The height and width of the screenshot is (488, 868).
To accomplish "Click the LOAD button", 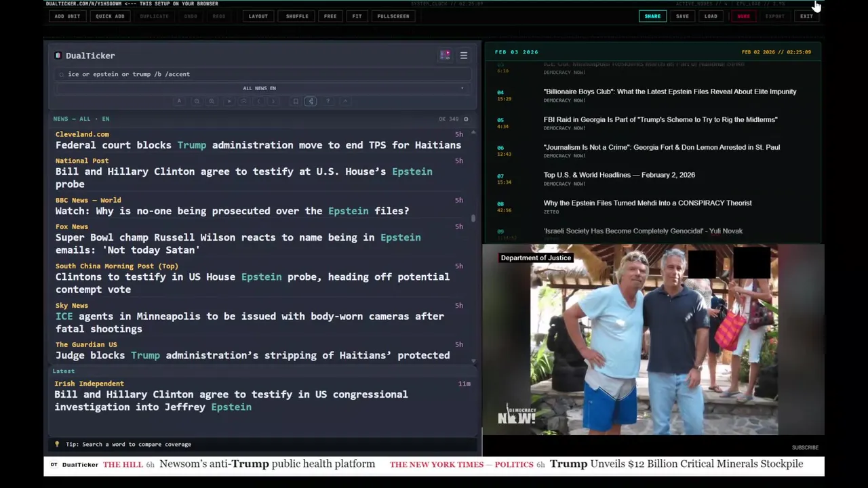I will pyautogui.click(x=711, y=16).
